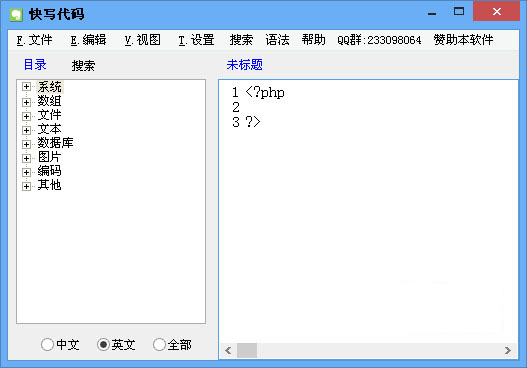Select the 数据库 tree item label

coord(55,143)
